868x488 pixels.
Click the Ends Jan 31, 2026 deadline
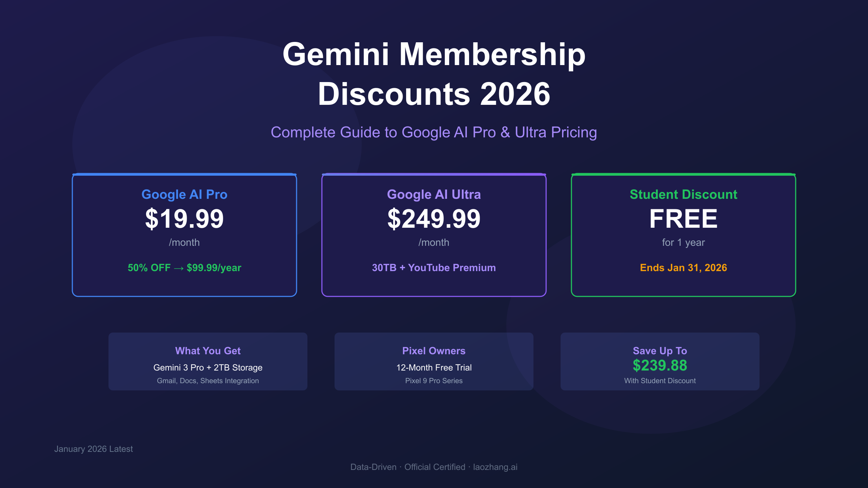[x=683, y=268]
